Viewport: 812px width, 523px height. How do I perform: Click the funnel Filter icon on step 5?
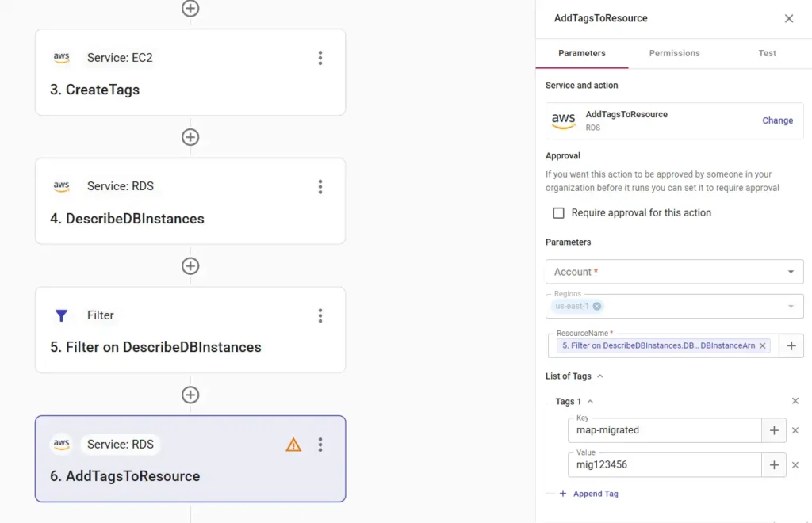coord(61,315)
